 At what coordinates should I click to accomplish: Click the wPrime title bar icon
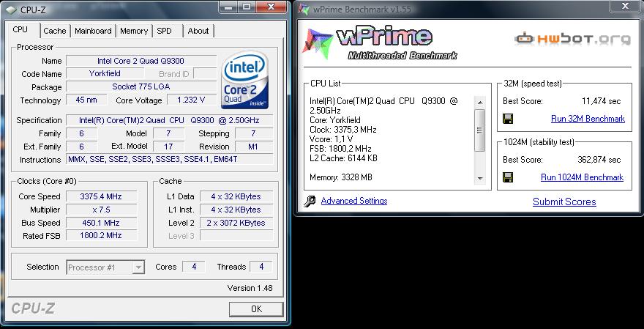pyautogui.click(x=304, y=10)
